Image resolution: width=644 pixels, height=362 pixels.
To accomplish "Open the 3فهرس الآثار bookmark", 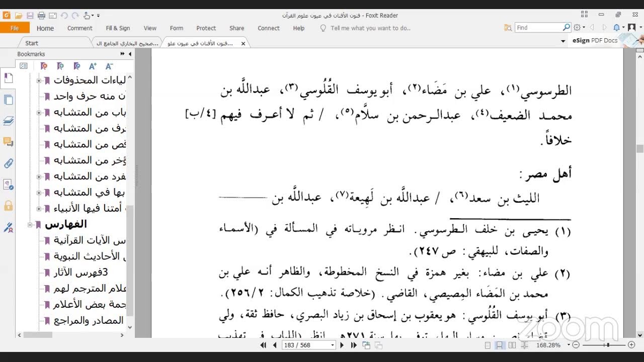I will tap(80, 273).
